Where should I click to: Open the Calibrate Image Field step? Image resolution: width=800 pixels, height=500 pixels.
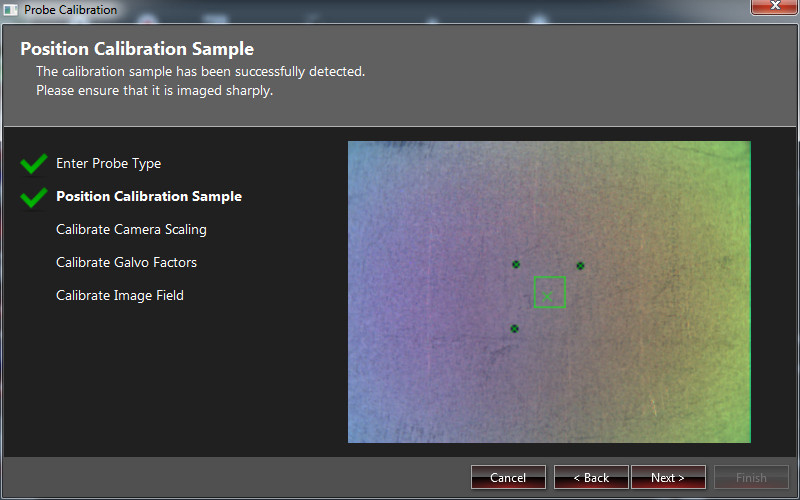pyautogui.click(x=119, y=295)
